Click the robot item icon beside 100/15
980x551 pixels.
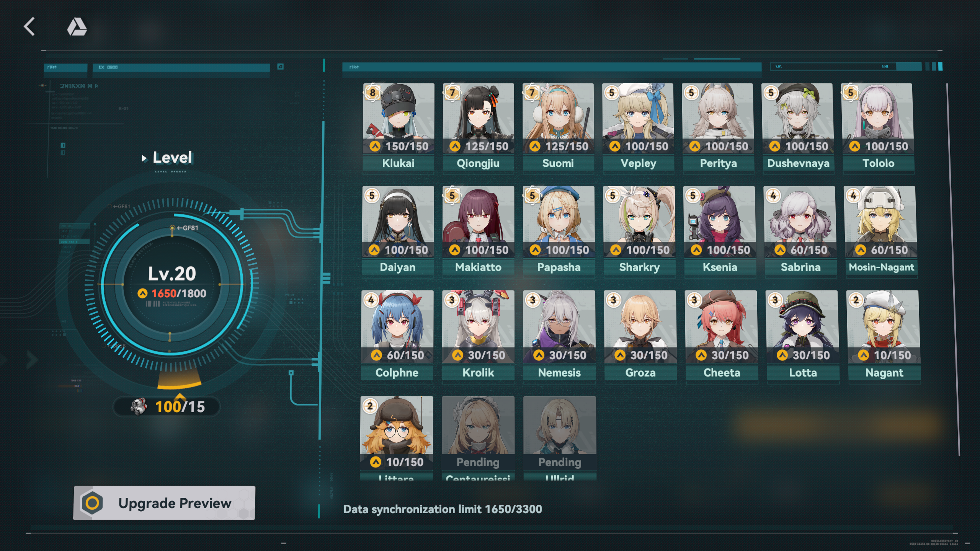coord(139,406)
